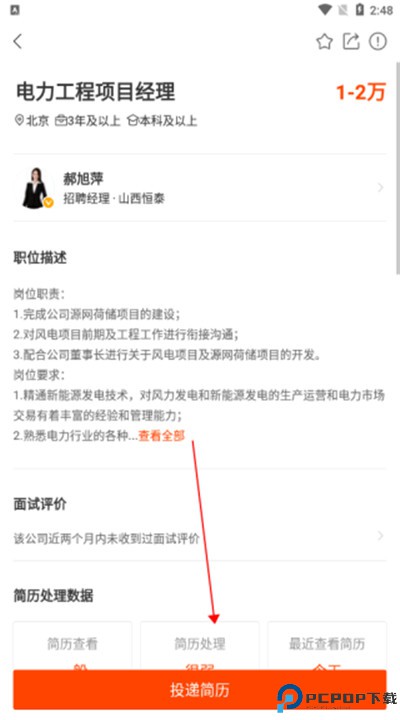Tap the 1-2万 salary label
400x720 pixels.
[361, 92]
